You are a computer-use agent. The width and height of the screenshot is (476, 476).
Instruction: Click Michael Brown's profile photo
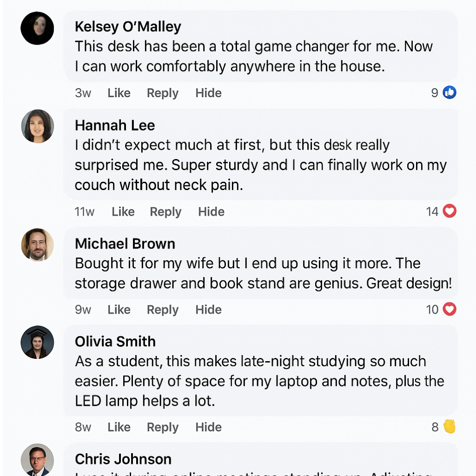pos(37,245)
